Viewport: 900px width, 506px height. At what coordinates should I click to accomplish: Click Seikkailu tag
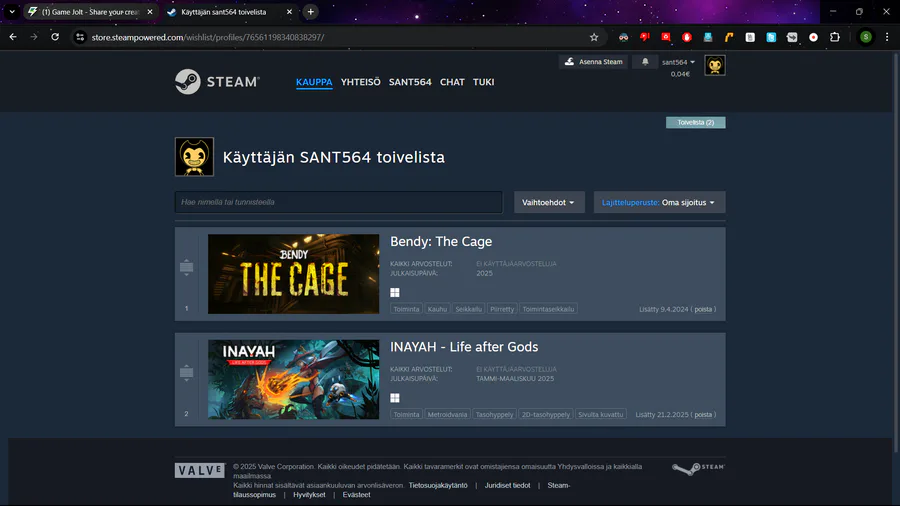point(468,309)
